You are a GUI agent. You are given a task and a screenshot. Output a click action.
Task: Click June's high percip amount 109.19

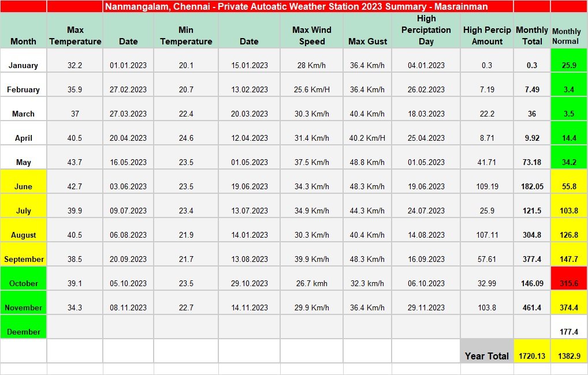coord(487,181)
